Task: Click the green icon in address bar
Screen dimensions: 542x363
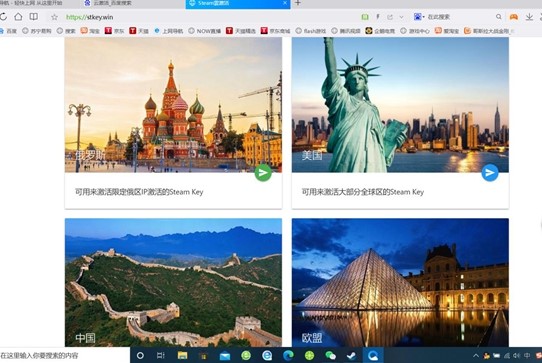Action: pos(365,17)
